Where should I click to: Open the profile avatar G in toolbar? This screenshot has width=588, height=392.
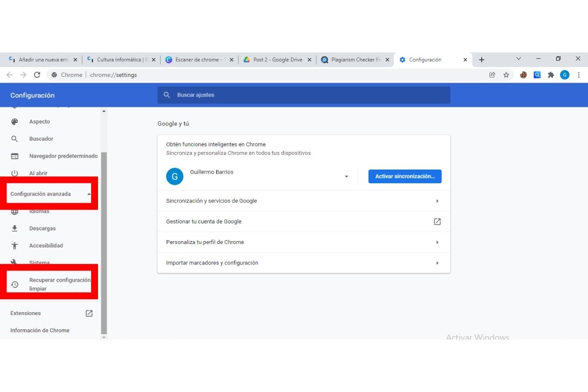(565, 75)
